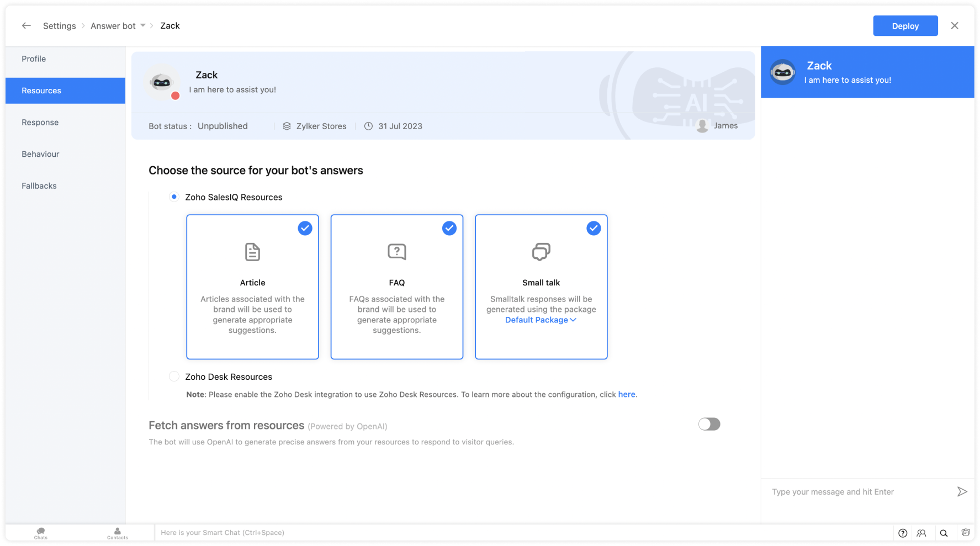Close the bot settings panel

[x=954, y=26]
